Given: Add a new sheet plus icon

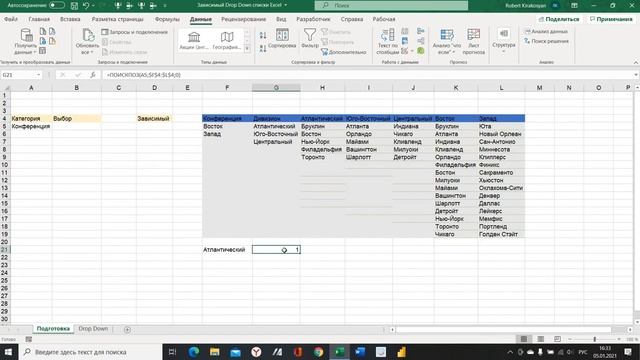Looking at the screenshot, I should point(127,329).
